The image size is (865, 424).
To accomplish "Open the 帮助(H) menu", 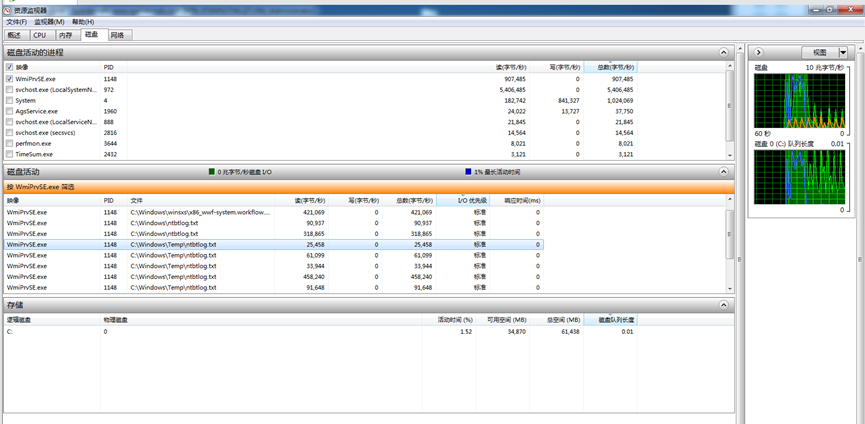I will [83, 22].
